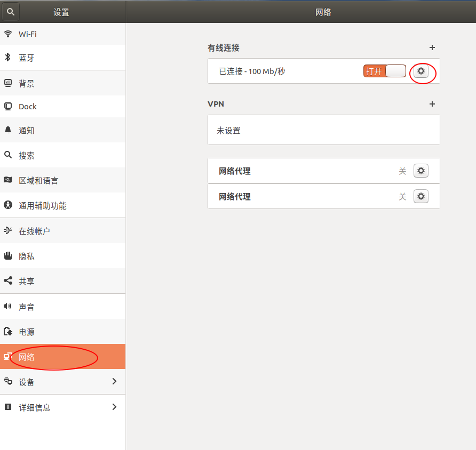
Task: Click 关 status in second 网络代理 row
Action: (x=402, y=196)
